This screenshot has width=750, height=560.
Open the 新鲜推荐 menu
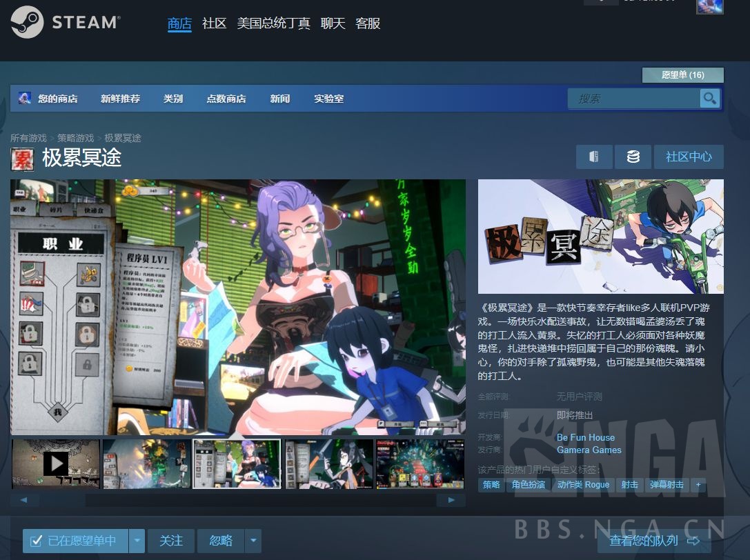(x=121, y=99)
